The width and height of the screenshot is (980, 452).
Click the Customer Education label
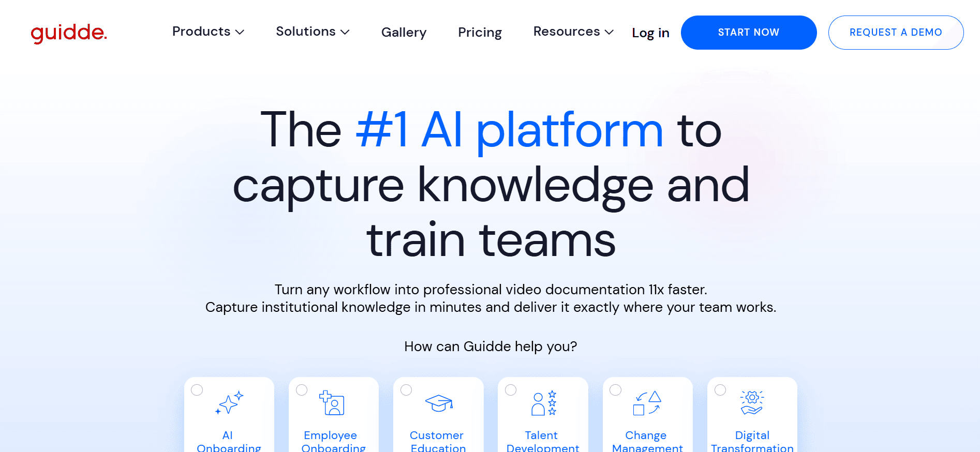[x=438, y=441]
